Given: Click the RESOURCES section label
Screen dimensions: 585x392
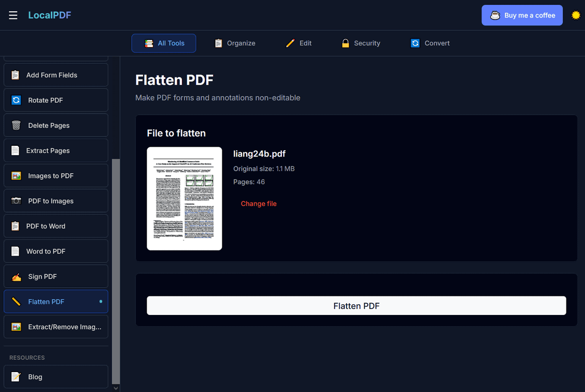Looking at the screenshot, I should click(x=27, y=358).
